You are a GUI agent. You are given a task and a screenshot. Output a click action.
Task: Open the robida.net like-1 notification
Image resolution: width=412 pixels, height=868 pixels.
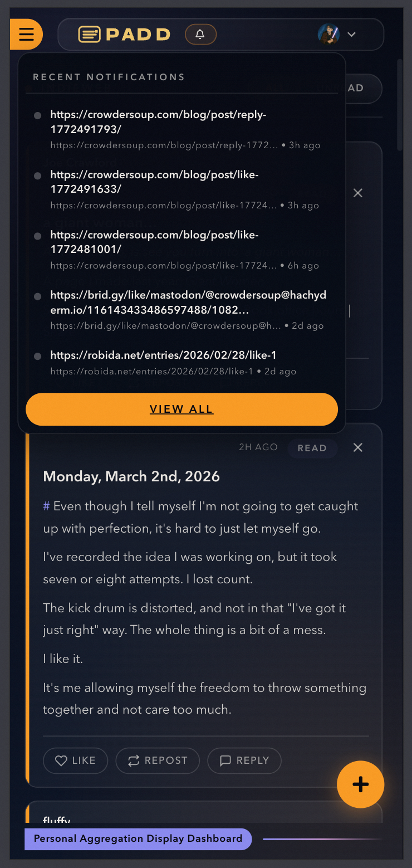[163, 355]
